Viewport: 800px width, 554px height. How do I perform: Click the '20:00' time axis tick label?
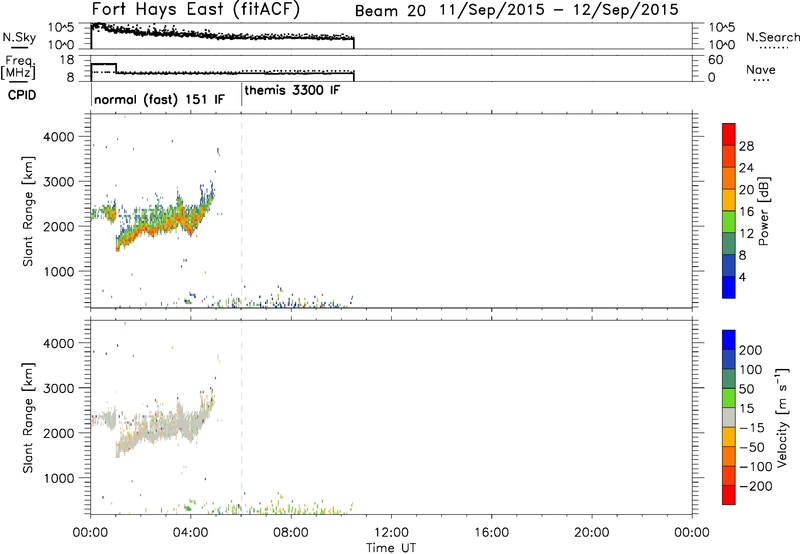(591, 533)
